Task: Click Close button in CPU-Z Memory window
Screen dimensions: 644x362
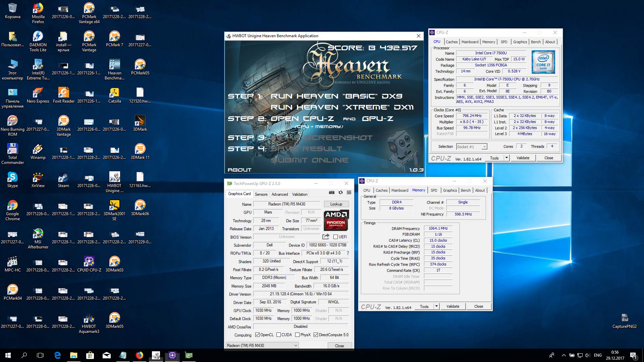Action: (x=479, y=306)
